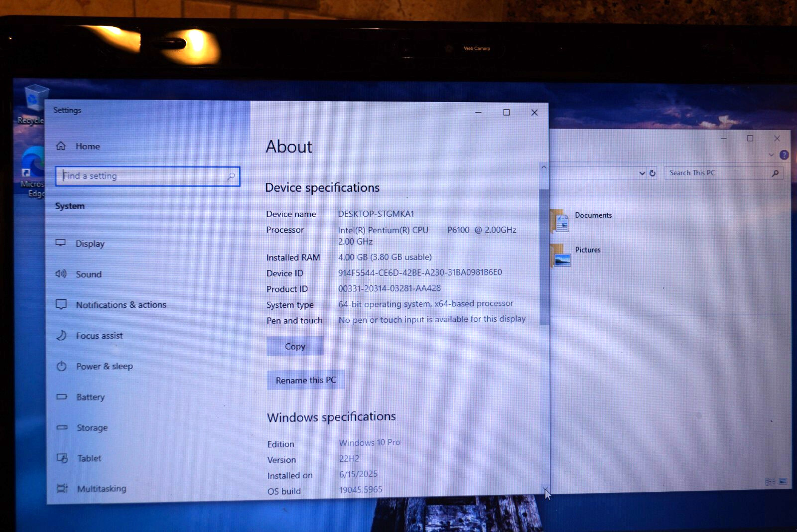Viewport: 797px width, 532px height.
Task: Maximize the File Explorer window
Action: (x=750, y=138)
